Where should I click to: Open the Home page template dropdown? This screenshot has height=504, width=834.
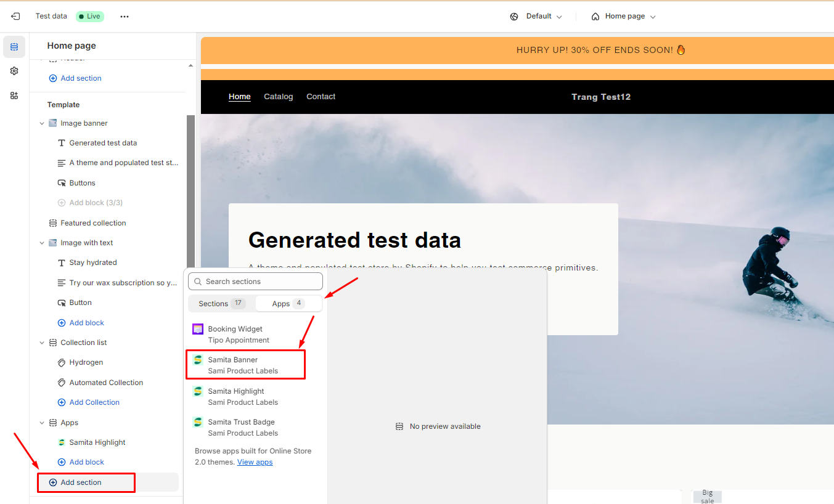point(623,17)
